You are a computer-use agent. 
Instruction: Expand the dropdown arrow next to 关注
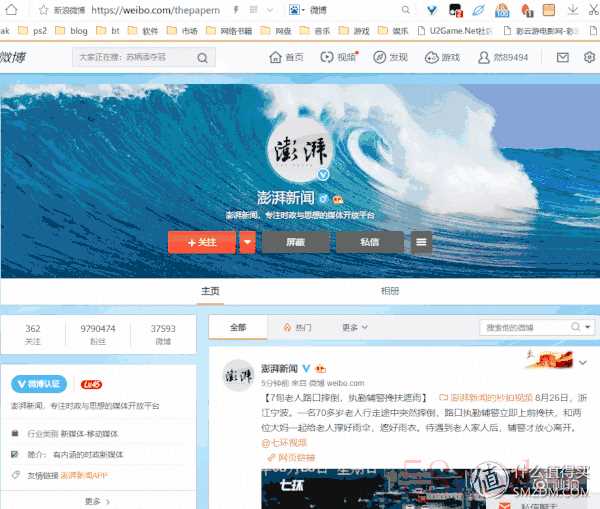pyautogui.click(x=248, y=242)
